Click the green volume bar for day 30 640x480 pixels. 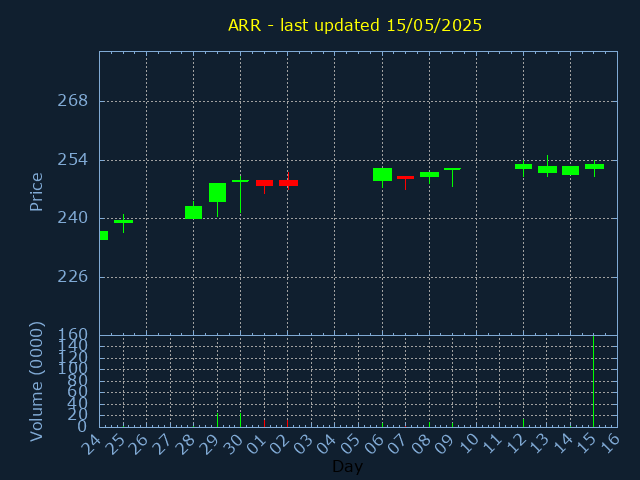(240, 420)
